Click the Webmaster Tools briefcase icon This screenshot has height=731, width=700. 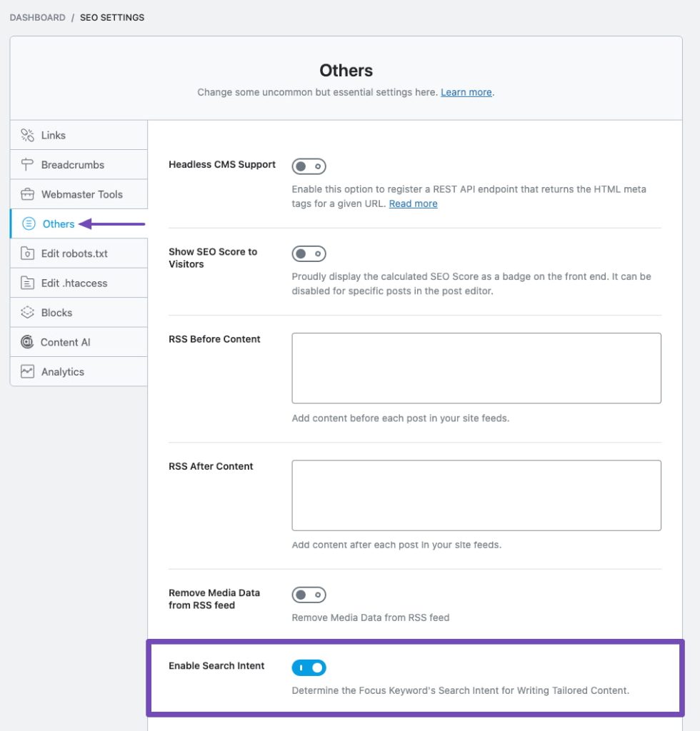point(27,194)
